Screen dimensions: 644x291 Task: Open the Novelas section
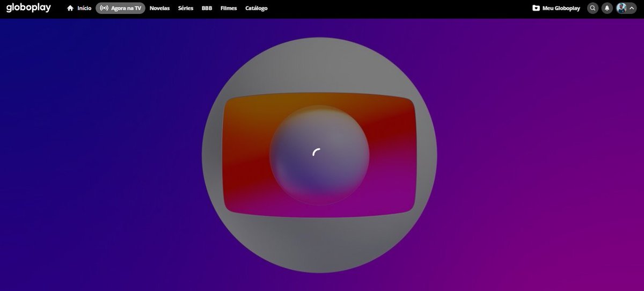[159, 8]
